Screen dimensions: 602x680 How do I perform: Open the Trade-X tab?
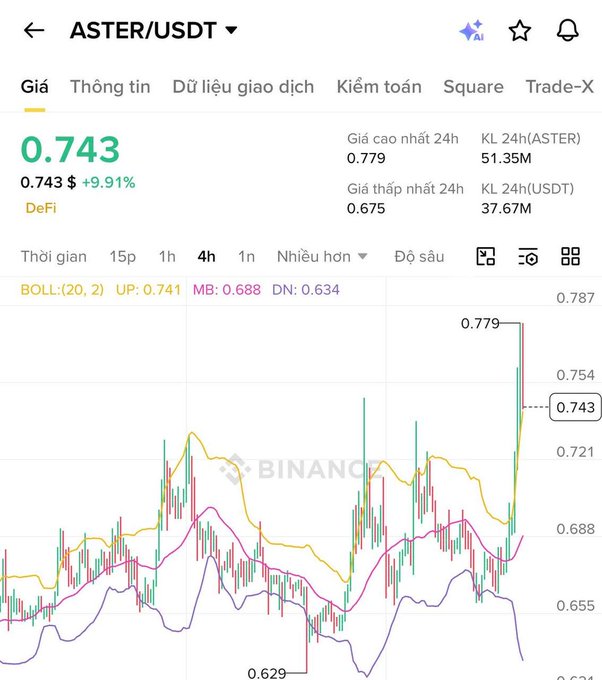(x=559, y=87)
